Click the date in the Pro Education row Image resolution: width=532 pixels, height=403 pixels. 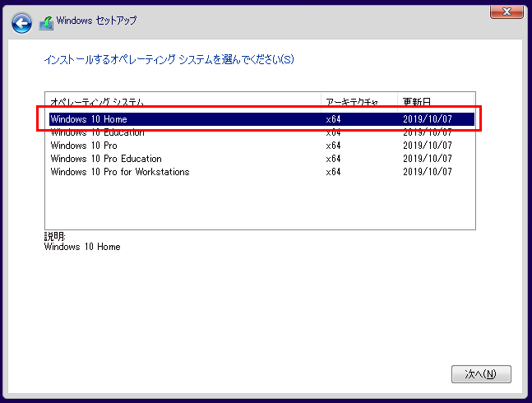[x=428, y=159]
